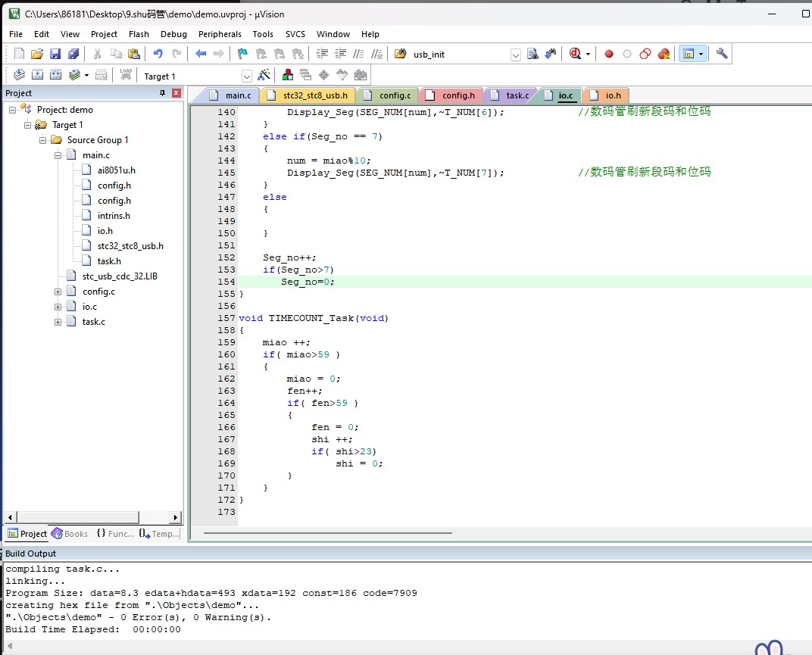Select stc_usb_cdc_32.LIB in project tree
Viewport: 812px width, 655px height.
point(120,276)
